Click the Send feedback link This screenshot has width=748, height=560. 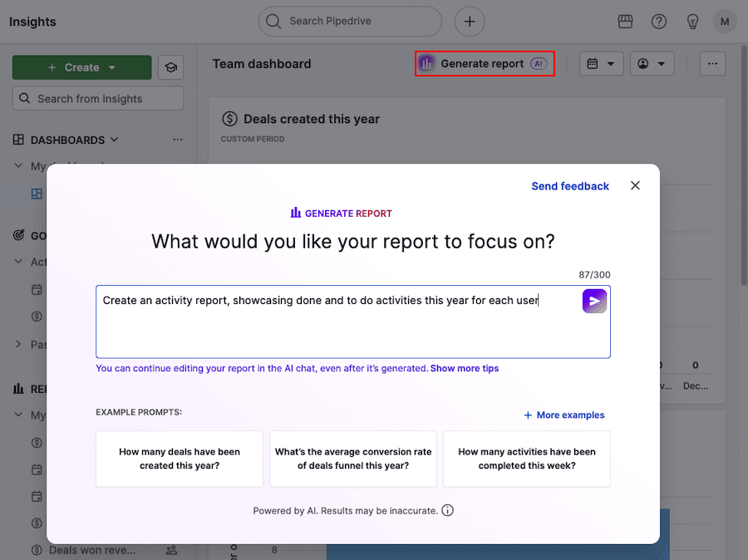pyautogui.click(x=570, y=186)
